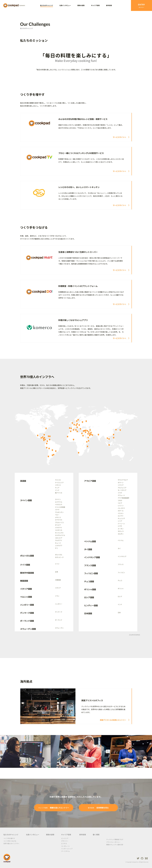152x868 pixels.
Task: Open エンジニア footer link
Action: pyautogui.click(x=65, y=838)
